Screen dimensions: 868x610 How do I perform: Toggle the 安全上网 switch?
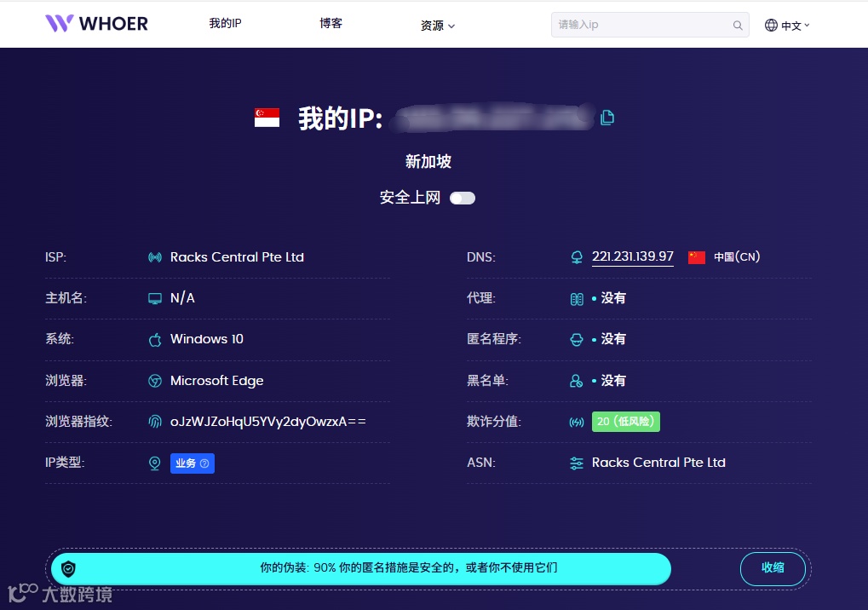463,199
